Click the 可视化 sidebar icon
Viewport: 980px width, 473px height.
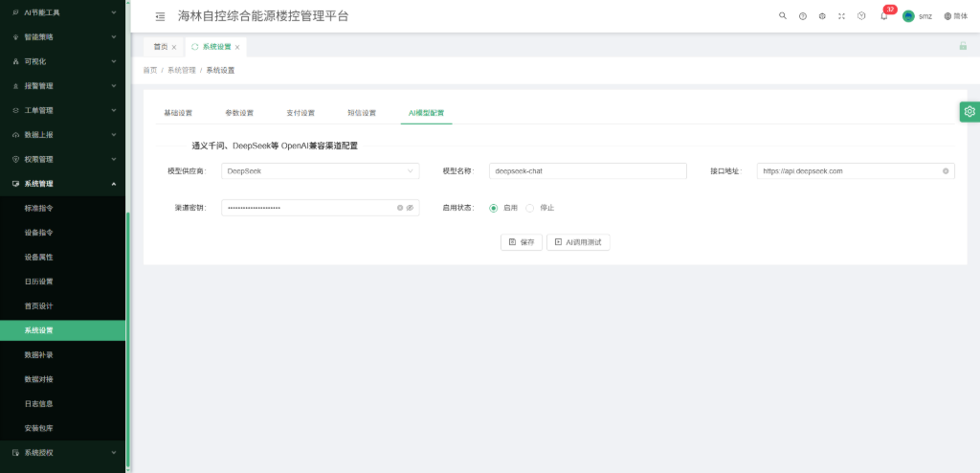[x=15, y=61]
